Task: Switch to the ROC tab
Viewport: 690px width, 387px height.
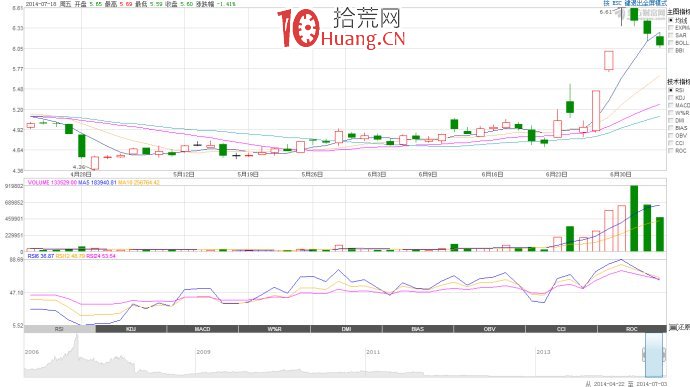Action: coord(632,329)
